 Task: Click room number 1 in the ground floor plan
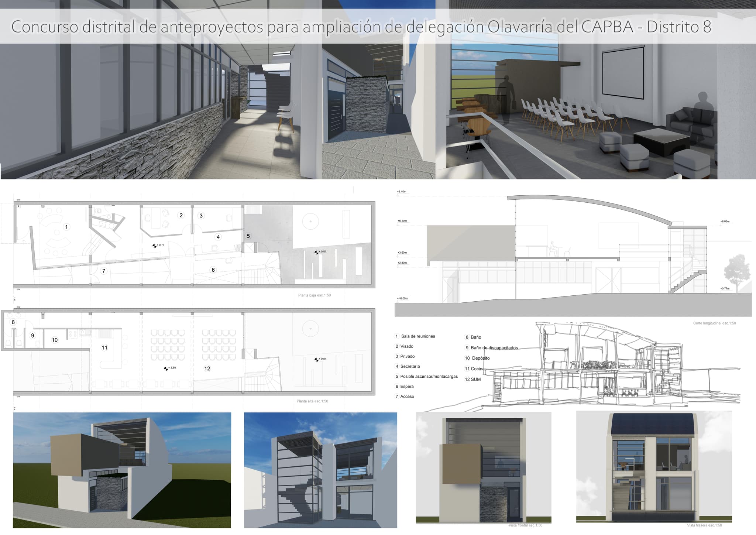(x=66, y=227)
